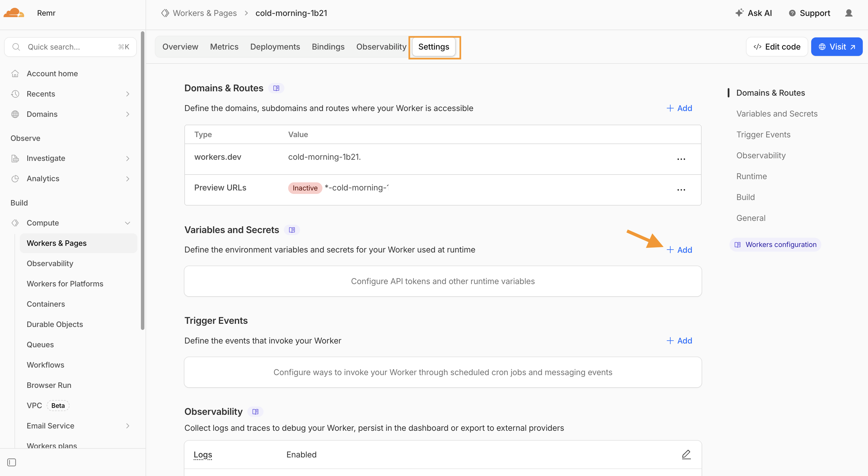Image resolution: width=868 pixels, height=476 pixels.
Task: Collapse the Compute section chevron
Action: 128,223
